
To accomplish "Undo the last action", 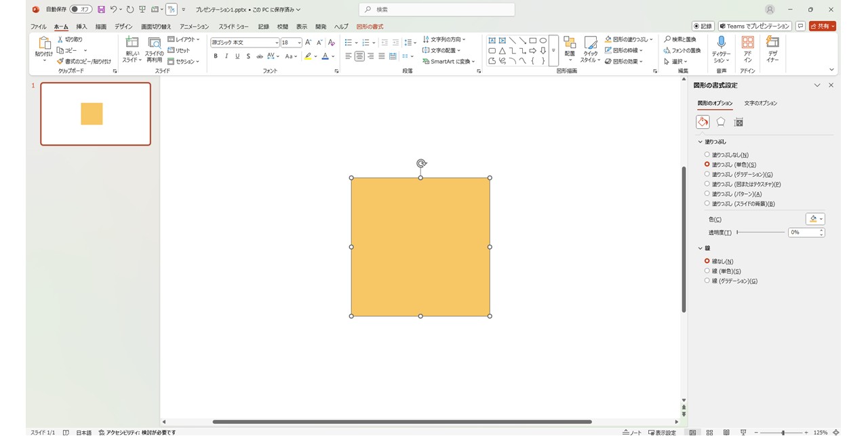I will coord(113,9).
